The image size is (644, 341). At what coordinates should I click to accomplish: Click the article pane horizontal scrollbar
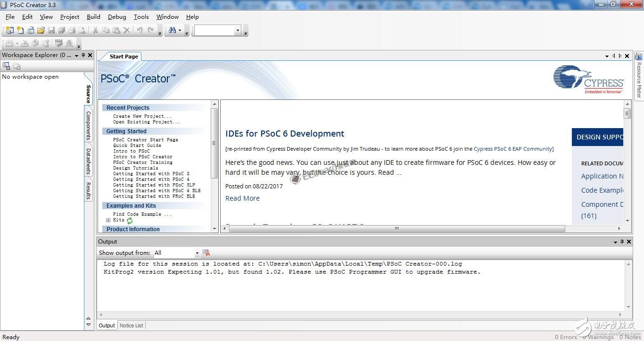click(x=396, y=228)
